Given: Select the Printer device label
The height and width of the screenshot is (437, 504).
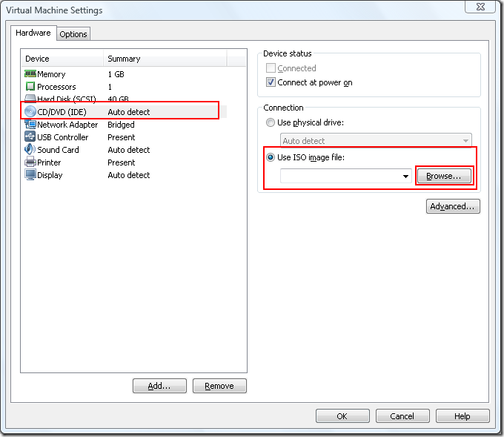Looking at the screenshot, I should 49,162.
